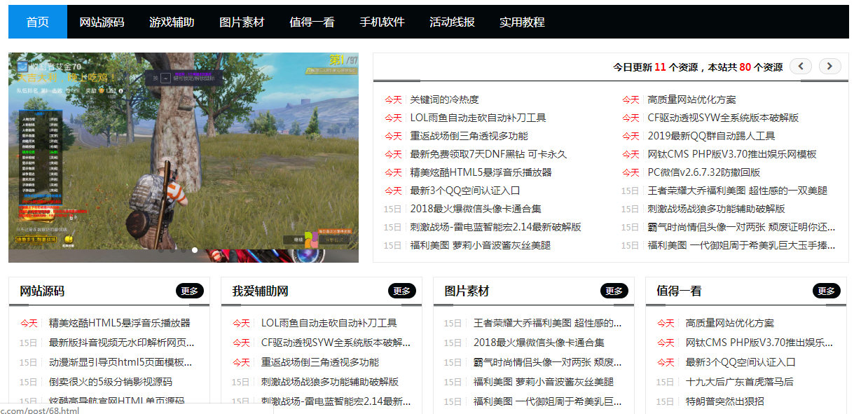Open the 游戏辅助 navigation menu item
This screenshot has width=868, height=414.
point(172,22)
